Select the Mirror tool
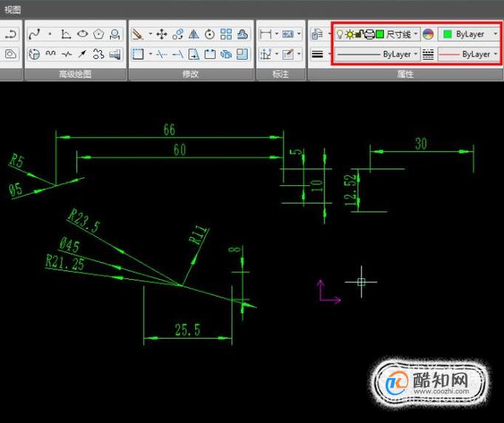This screenshot has width=504, height=423. point(194,34)
